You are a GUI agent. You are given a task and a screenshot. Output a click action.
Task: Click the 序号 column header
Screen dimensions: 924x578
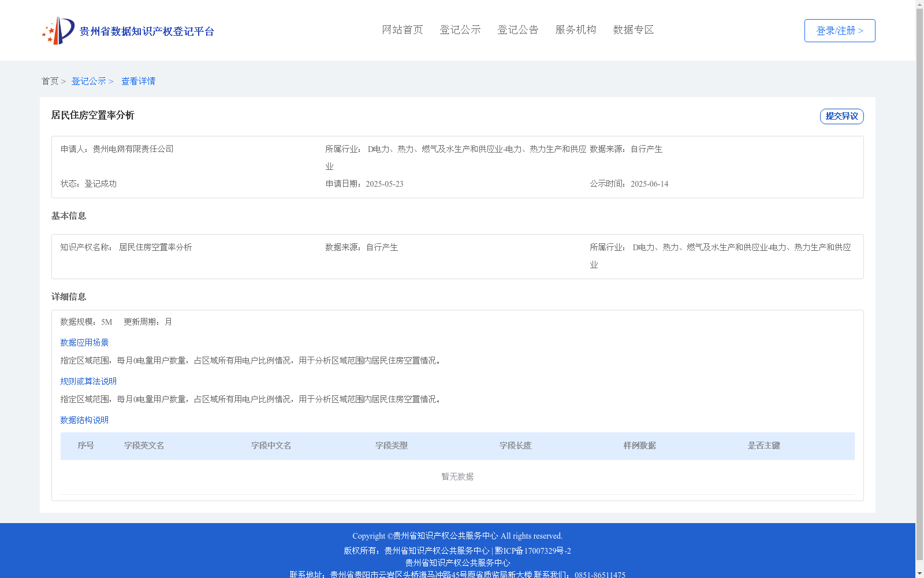coord(86,446)
